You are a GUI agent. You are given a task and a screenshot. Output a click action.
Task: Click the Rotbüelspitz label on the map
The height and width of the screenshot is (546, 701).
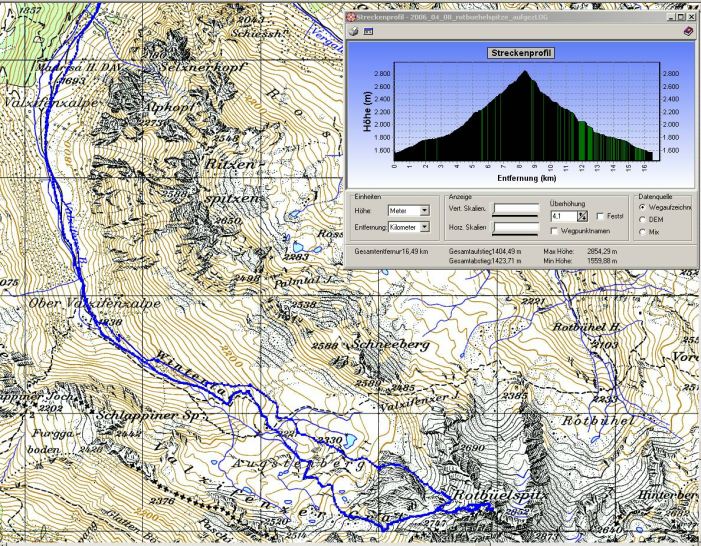[501, 495]
